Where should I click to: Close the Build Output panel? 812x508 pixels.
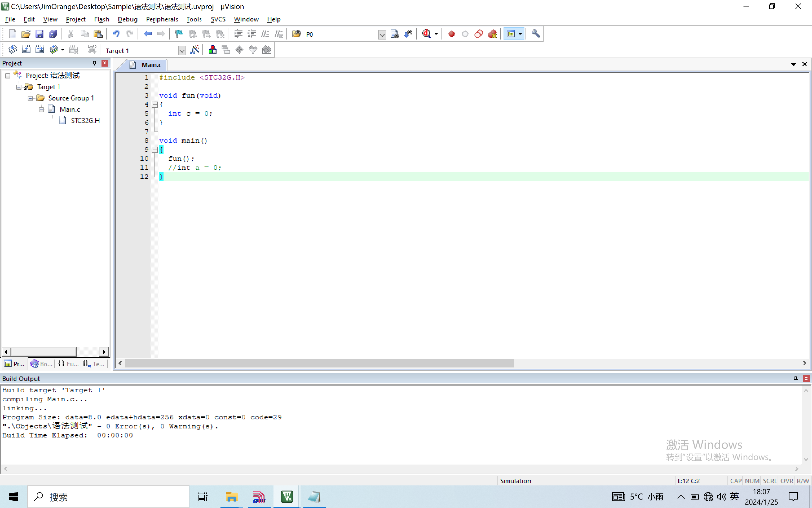click(x=806, y=379)
